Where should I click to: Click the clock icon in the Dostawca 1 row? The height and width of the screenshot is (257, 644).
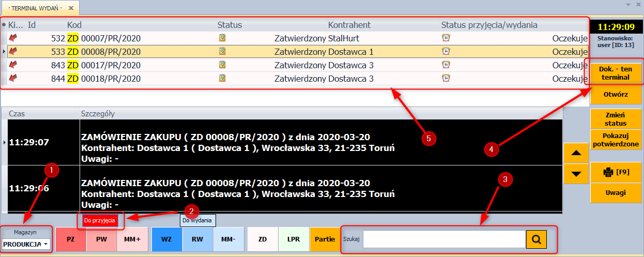click(x=446, y=51)
